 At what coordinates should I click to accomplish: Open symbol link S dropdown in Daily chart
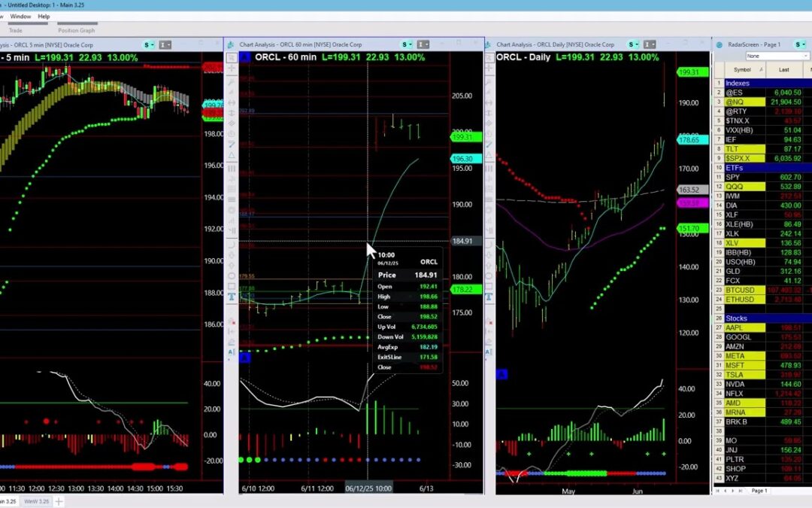tap(633, 44)
